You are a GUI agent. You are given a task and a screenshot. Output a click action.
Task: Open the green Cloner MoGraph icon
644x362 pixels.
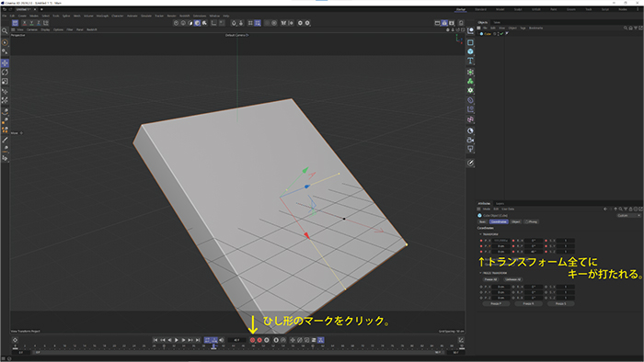(470, 81)
